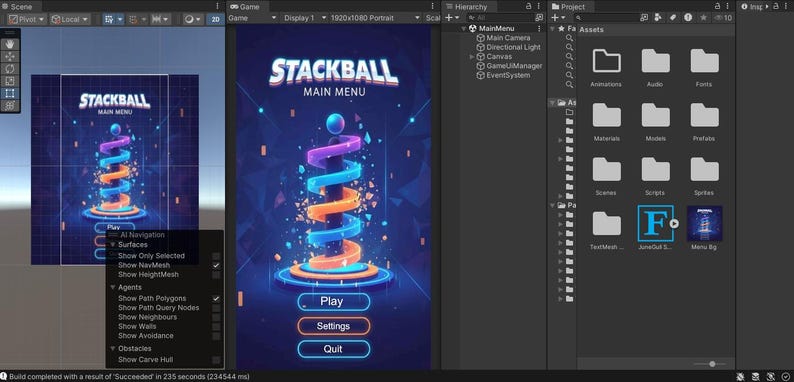Open the Local handle rotation dropdown

(70, 19)
